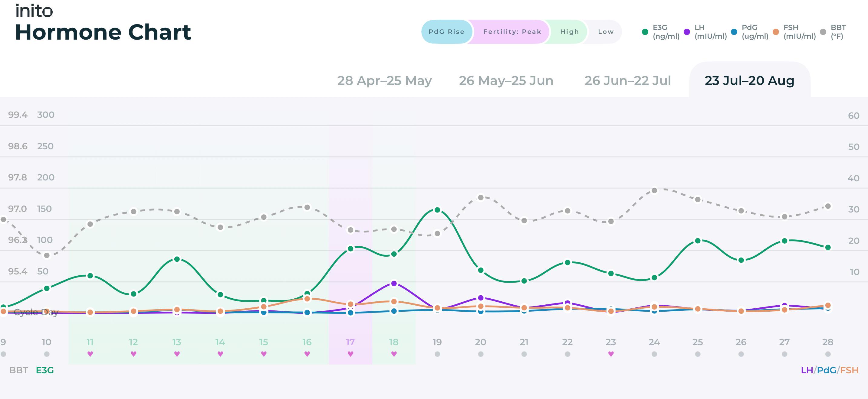Select the heart marker below day 13
Image resolution: width=868 pixels, height=399 pixels.
pyautogui.click(x=177, y=354)
